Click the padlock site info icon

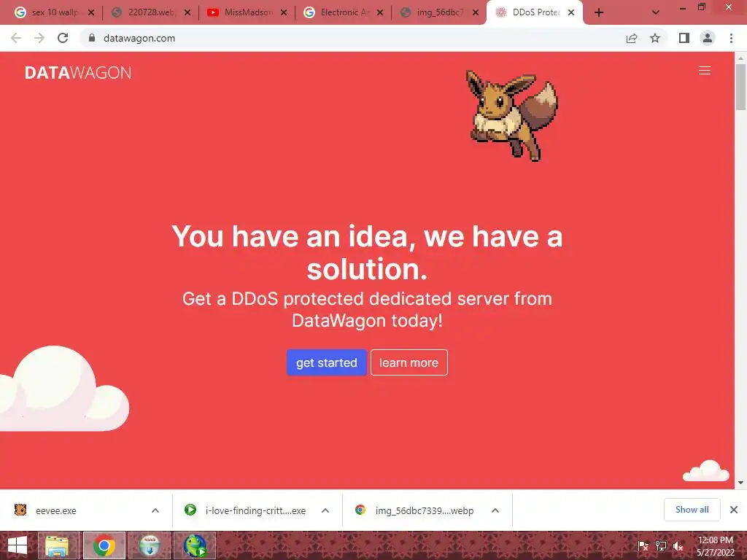[x=92, y=38]
